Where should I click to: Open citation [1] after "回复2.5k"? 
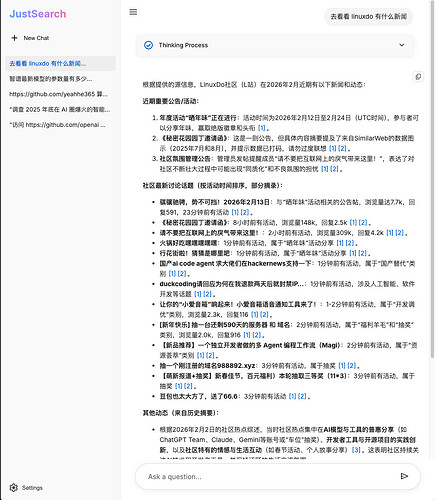pyautogui.click(x=353, y=222)
